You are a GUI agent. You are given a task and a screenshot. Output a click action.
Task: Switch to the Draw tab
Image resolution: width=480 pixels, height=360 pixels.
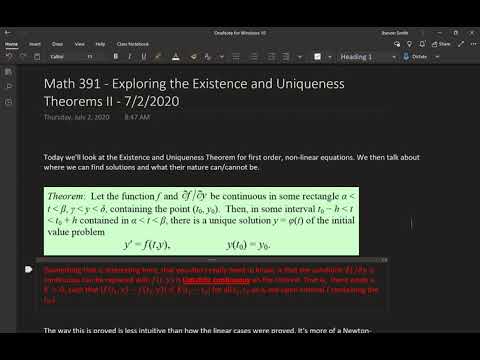click(x=57, y=44)
